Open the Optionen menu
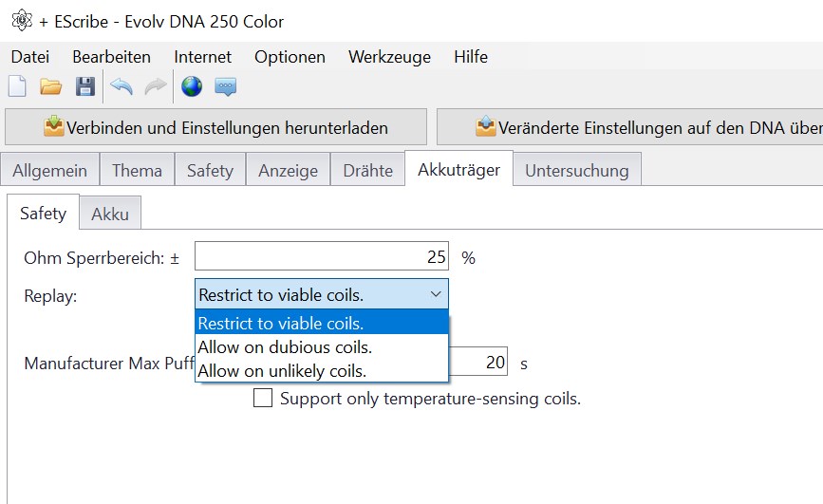 [290, 57]
